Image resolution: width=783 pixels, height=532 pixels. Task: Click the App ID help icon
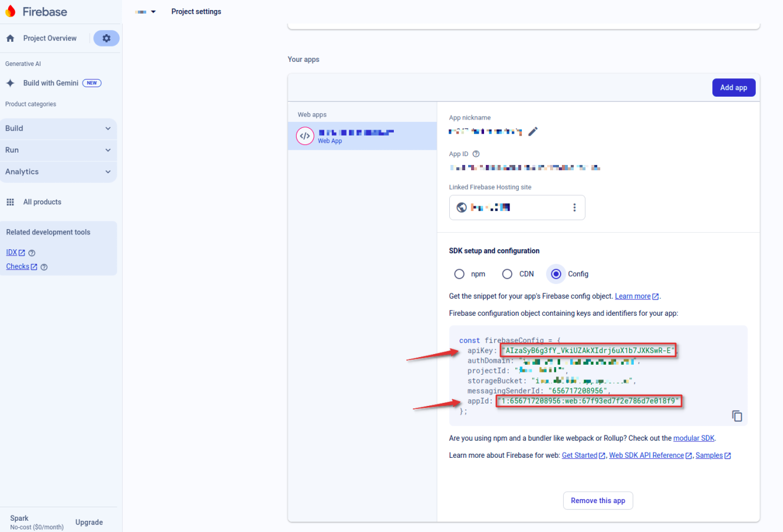pos(476,154)
